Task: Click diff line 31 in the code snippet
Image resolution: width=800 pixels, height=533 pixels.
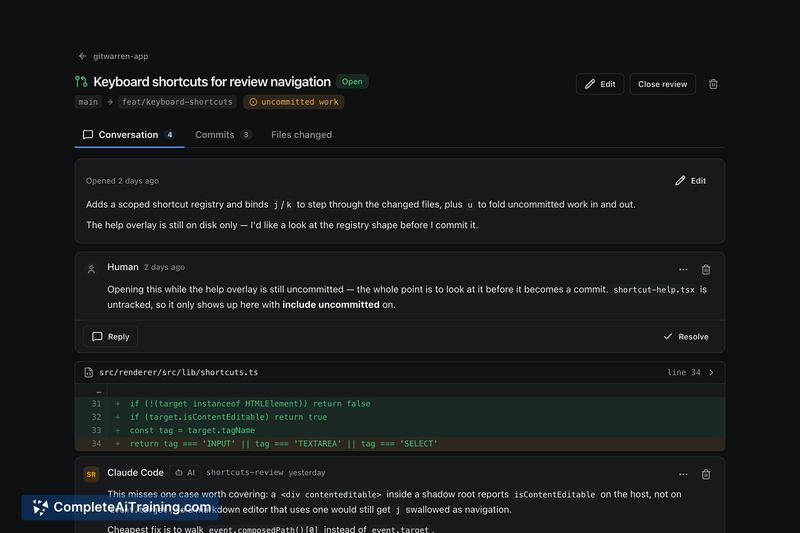Action: click(x=400, y=403)
